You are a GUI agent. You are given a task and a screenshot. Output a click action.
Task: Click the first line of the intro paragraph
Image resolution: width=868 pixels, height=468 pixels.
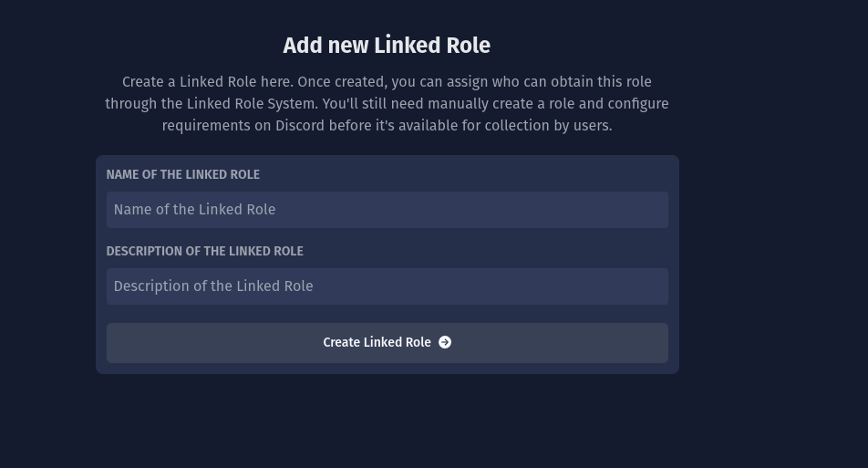click(387, 82)
